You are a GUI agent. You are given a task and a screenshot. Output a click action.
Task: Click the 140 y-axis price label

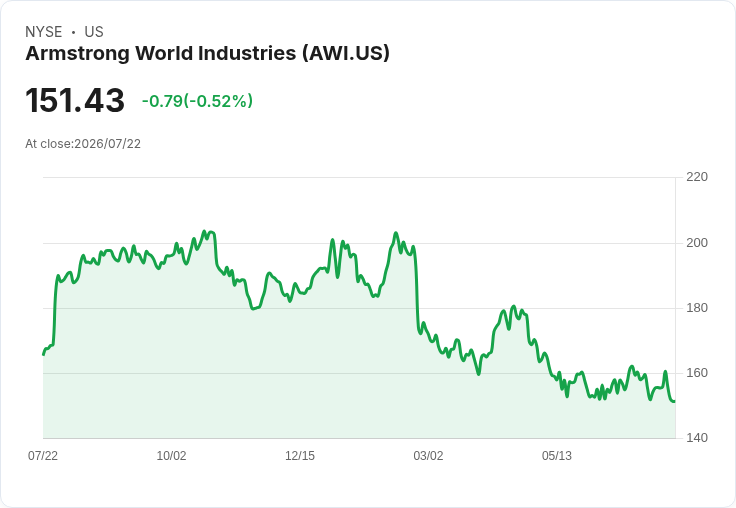697,438
